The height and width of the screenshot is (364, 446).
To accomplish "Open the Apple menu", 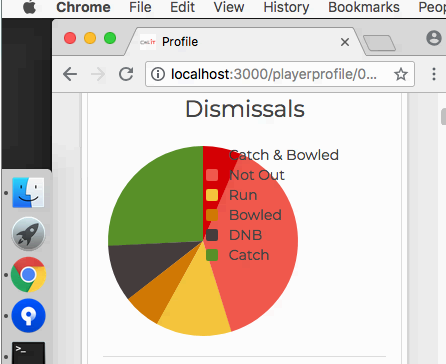I will pos(30,7).
